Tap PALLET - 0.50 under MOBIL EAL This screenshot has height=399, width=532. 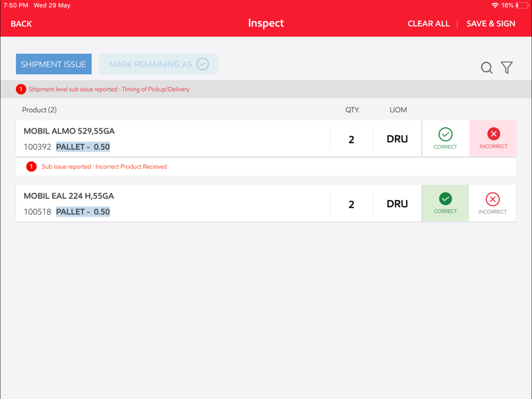pos(83,212)
